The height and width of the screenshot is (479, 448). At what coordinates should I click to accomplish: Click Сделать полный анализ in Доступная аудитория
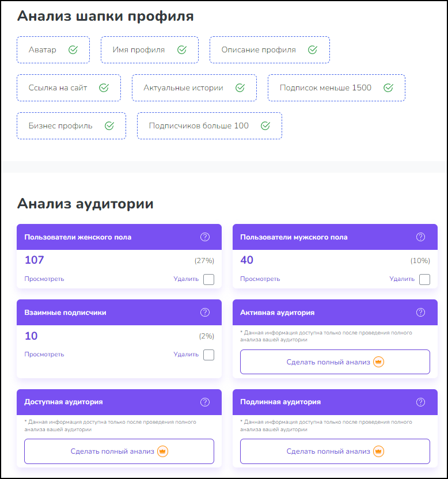click(119, 451)
